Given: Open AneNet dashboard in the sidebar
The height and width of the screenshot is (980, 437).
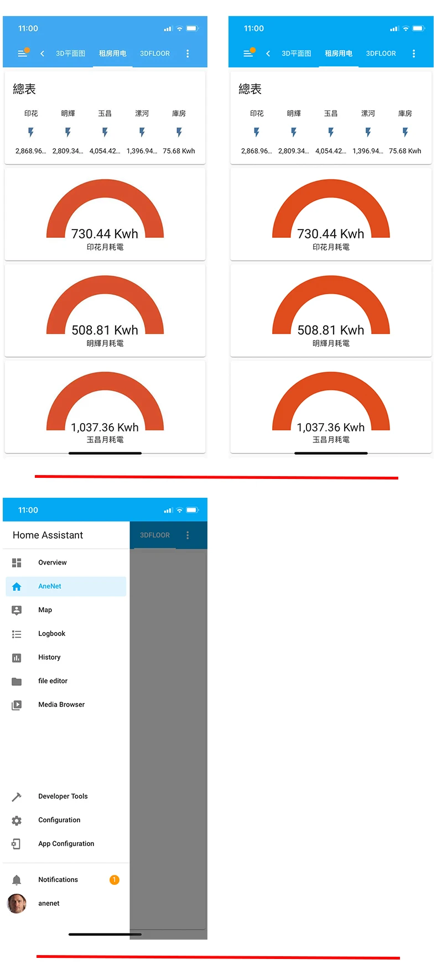Looking at the screenshot, I should click(x=66, y=586).
